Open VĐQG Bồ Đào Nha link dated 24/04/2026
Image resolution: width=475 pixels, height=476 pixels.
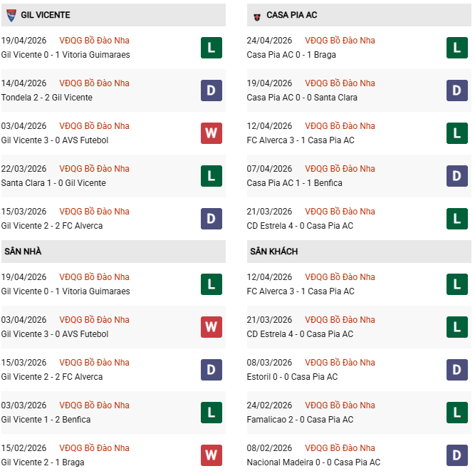tap(340, 41)
